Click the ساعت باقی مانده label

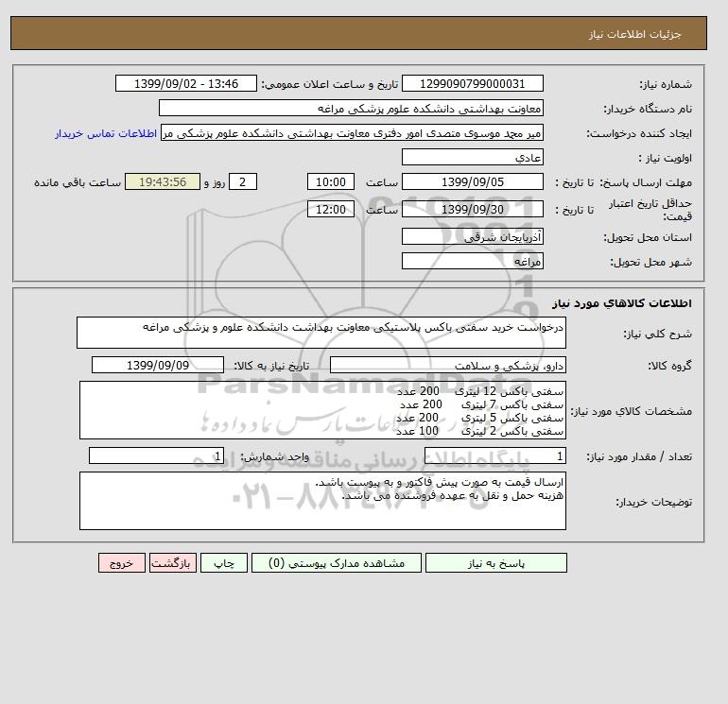[x=78, y=182]
